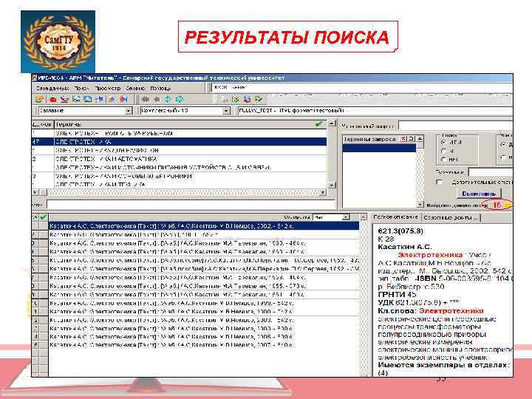Select term ЭЛЕКТРОТЕХНИКА И ИСТОЧНИКИ ПИТАНИЯ УСТРОЙСТВ
Viewport: 532px width, 399px height.
[179, 167]
